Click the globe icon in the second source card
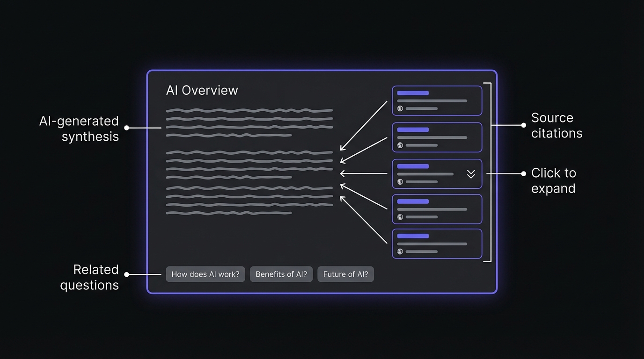The height and width of the screenshot is (359, 644). [x=400, y=145]
